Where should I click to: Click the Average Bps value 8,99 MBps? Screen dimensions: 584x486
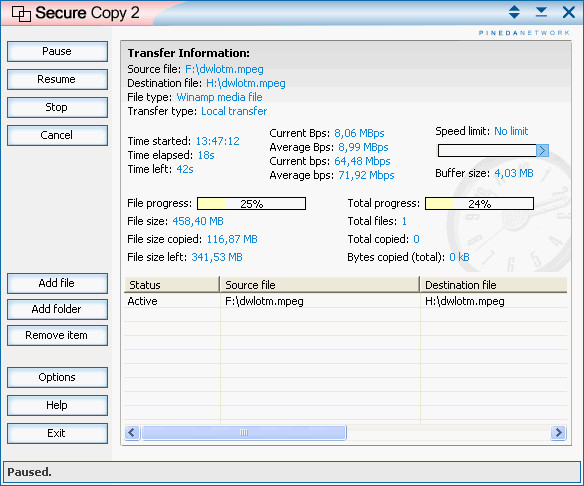tap(363, 147)
